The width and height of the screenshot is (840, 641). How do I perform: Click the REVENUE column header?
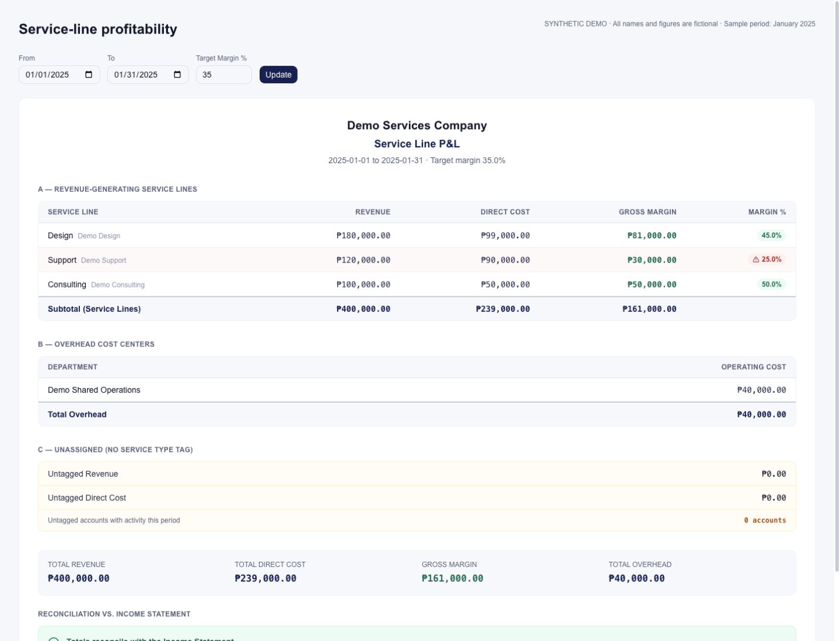[x=372, y=212]
